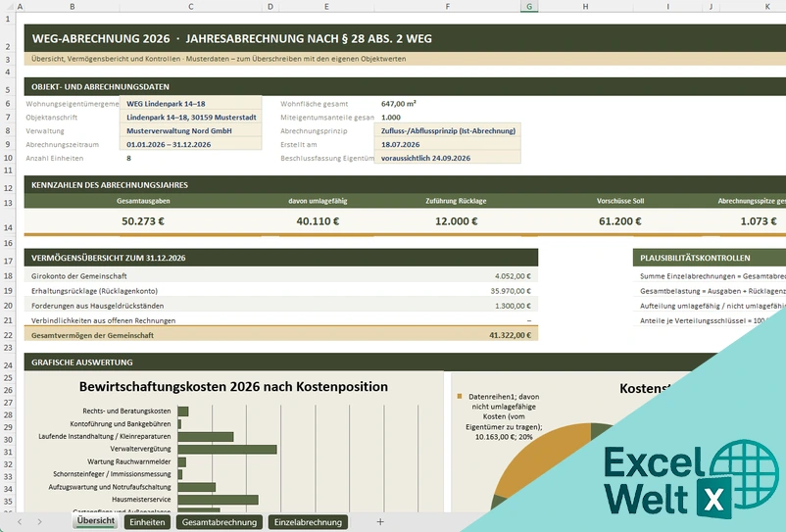Select row 14 header

(8, 222)
